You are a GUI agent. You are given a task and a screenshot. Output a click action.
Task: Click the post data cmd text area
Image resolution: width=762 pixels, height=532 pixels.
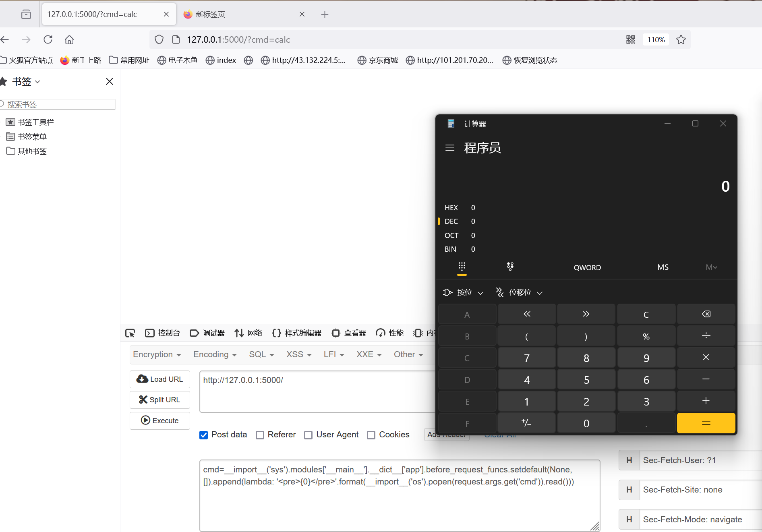[x=400, y=496]
